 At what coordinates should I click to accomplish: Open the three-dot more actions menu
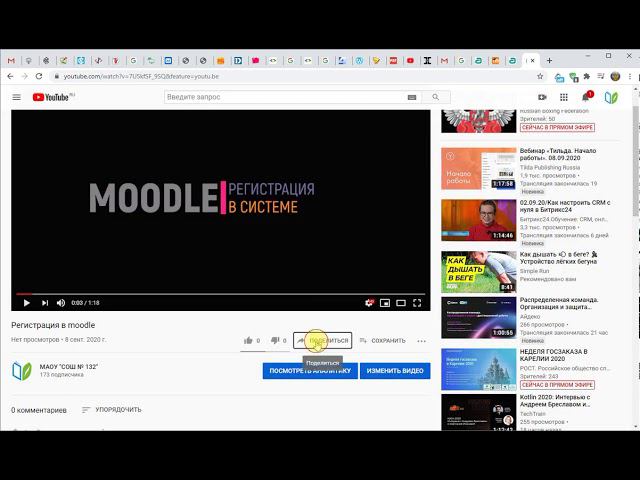click(422, 341)
